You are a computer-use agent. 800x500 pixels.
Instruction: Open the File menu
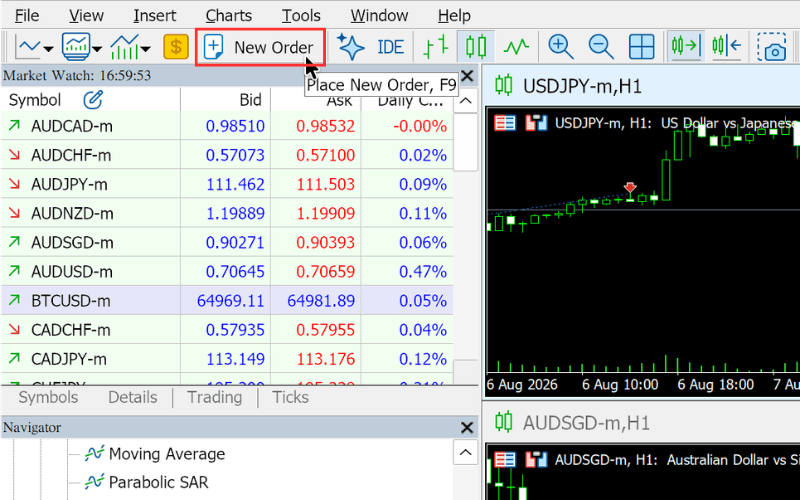click(27, 16)
